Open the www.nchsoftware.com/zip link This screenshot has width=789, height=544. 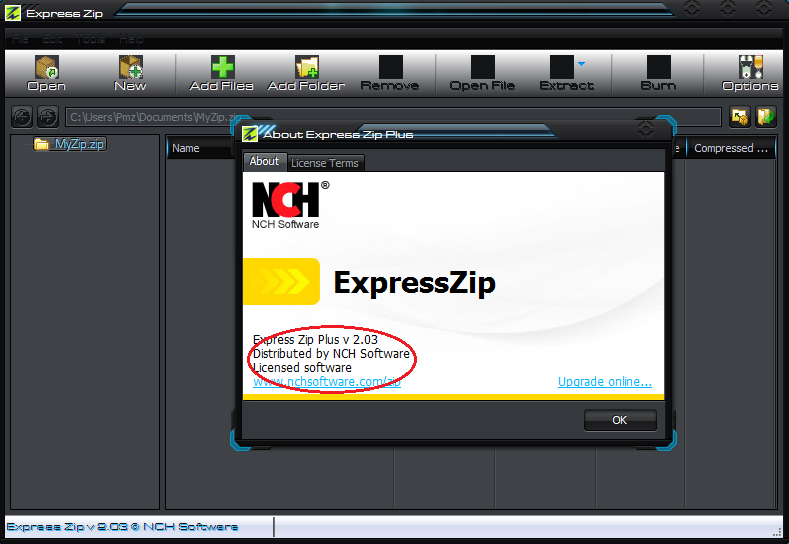pos(327,382)
